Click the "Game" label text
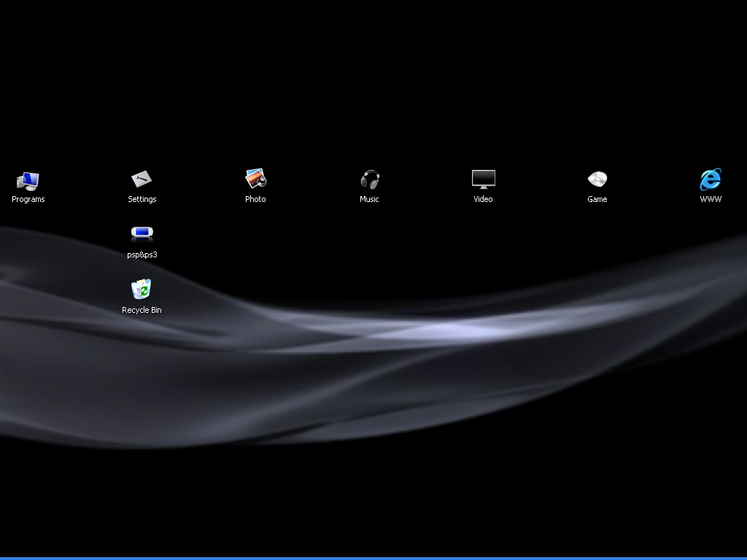This screenshot has height=560, width=747. 597,199
